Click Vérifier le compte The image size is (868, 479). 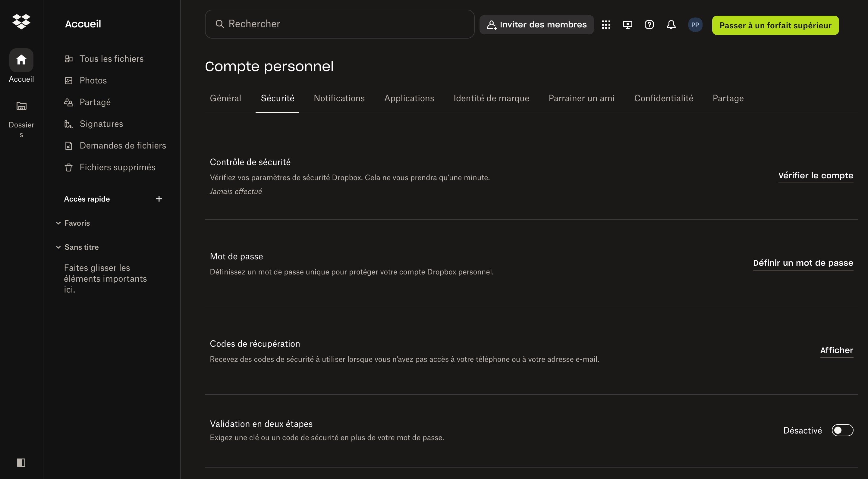point(816,175)
